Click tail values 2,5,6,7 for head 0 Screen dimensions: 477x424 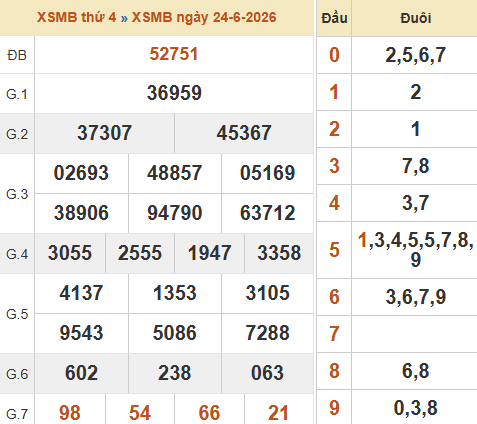[x=416, y=55]
